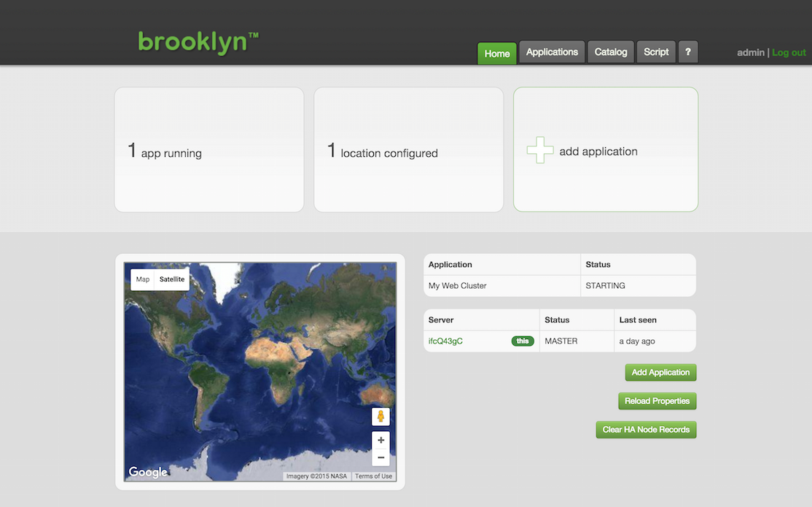Open server ifcQ43gC link

click(x=445, y=341)
